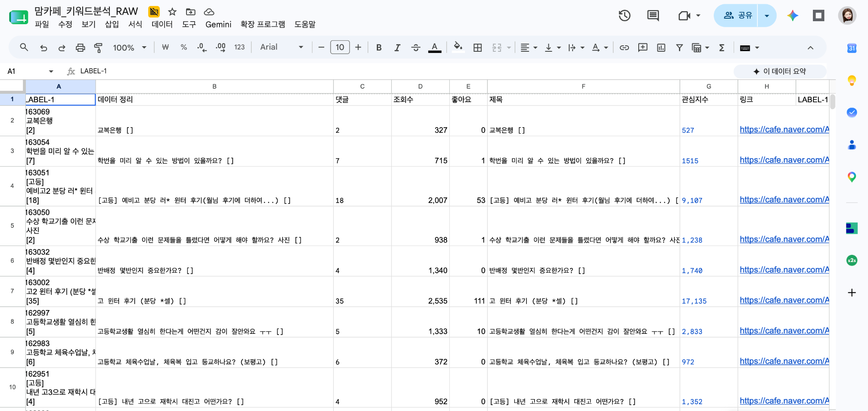This screenshot has width=868, height=411.
Task: Collapse toolbar with the up chevron
Action: pyautogui.click(x=810, y=48)
